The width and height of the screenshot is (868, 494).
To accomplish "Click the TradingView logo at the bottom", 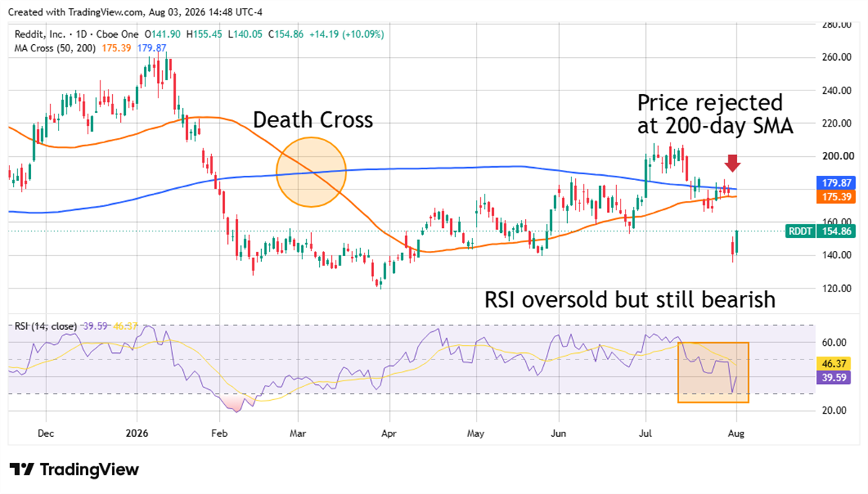I will [x=74, y=469].
